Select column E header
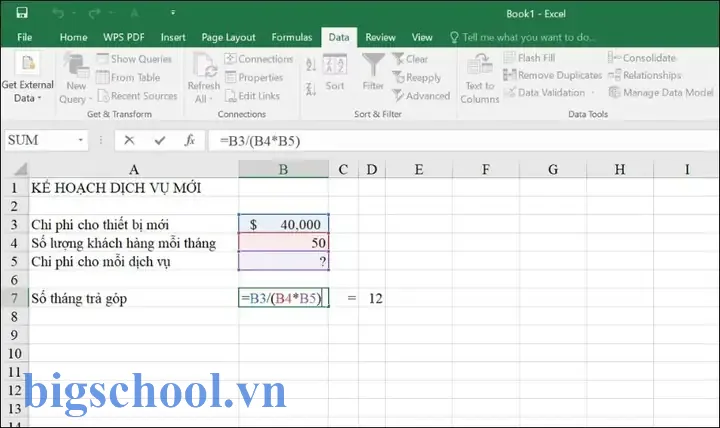 (419, 169)
